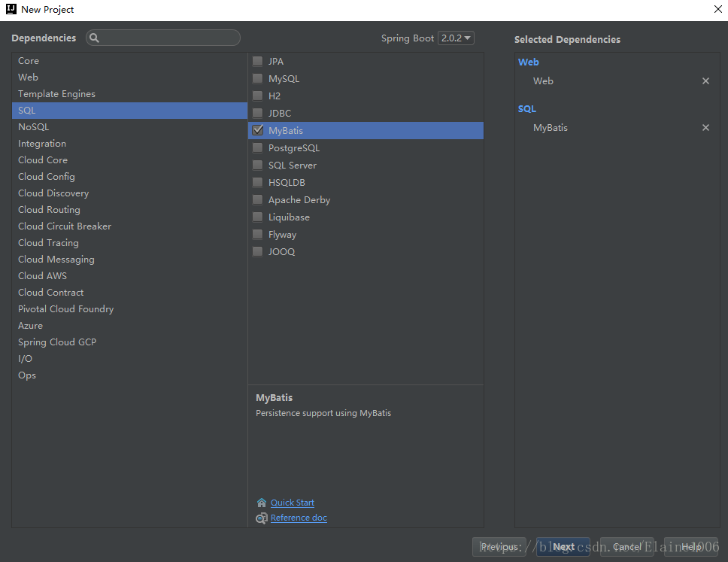
Task: Open the Integration category
Action: [x=129, y=144]
